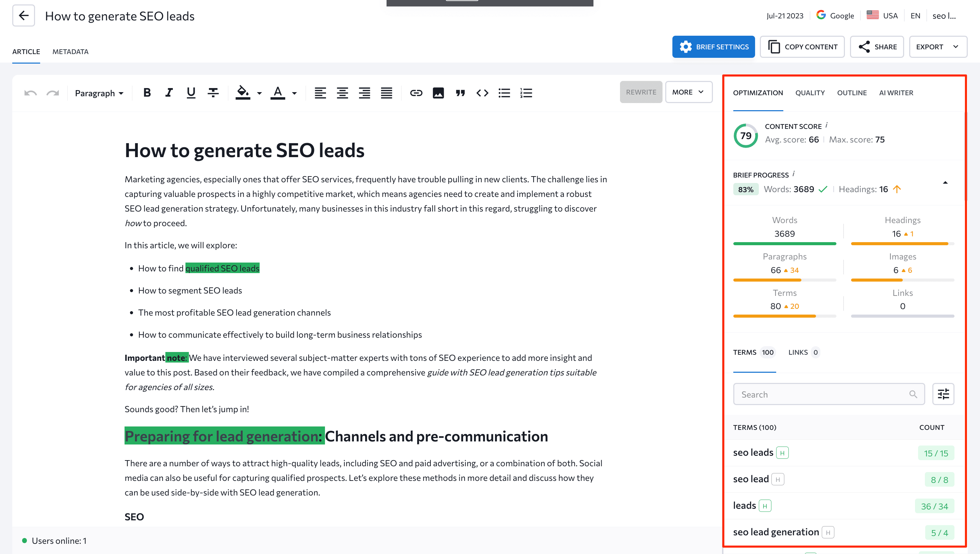Click the Bold formatting icon
The image size is (980, 554).
(x=147, y=92)
